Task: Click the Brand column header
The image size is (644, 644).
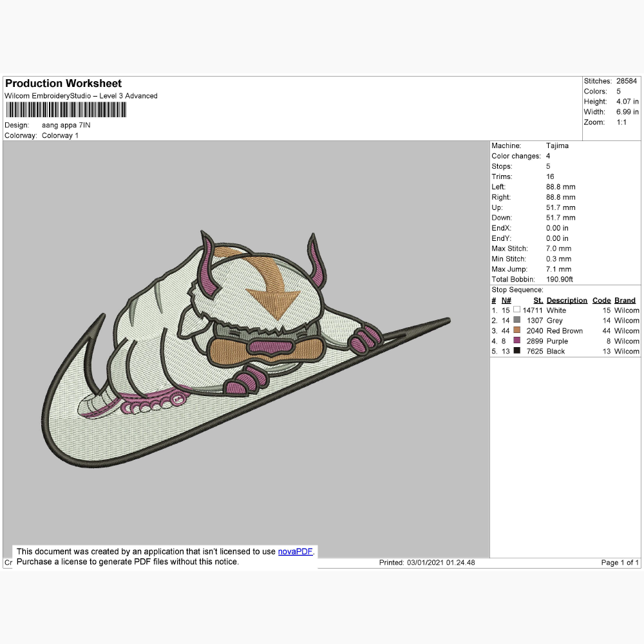Action: pos(625,300)
